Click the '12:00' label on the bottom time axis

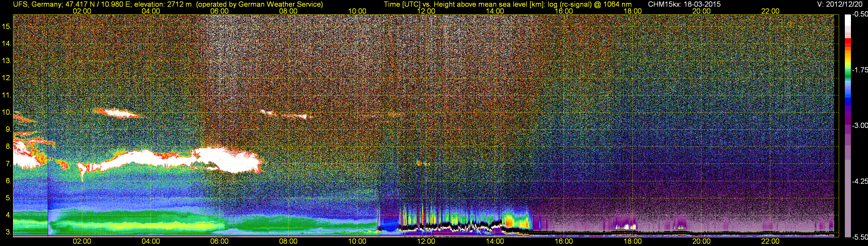[426, 241]
